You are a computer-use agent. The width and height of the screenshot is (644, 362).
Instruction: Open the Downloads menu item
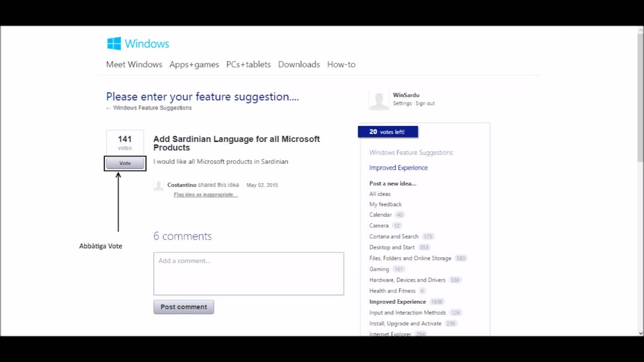[299, 64]
